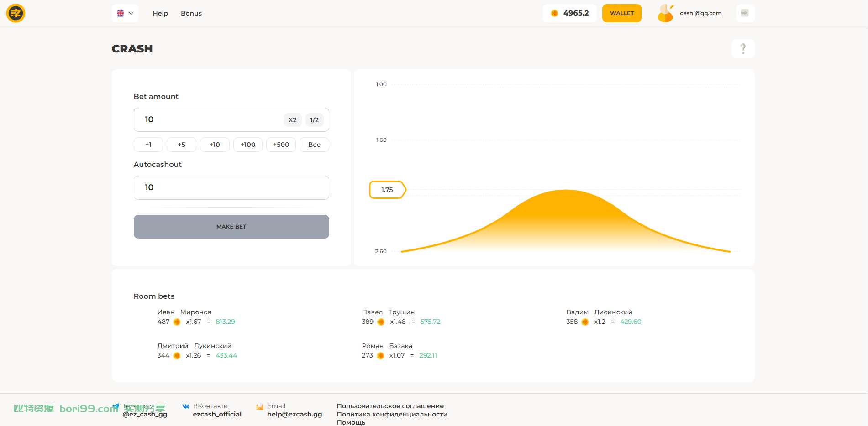868x426 pixels.
Task: Open the question mark help icon
Action: [x=743, y=48]
